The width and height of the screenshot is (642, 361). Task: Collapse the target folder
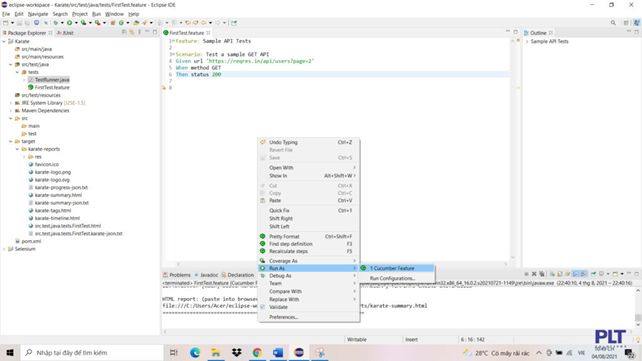(x=11, y=141)
